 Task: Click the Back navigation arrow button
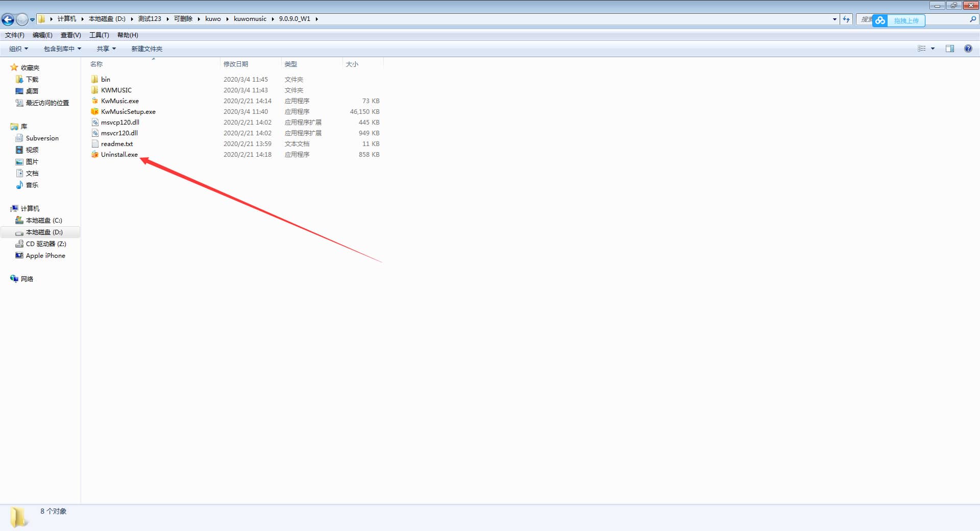(x=8, y=19)
